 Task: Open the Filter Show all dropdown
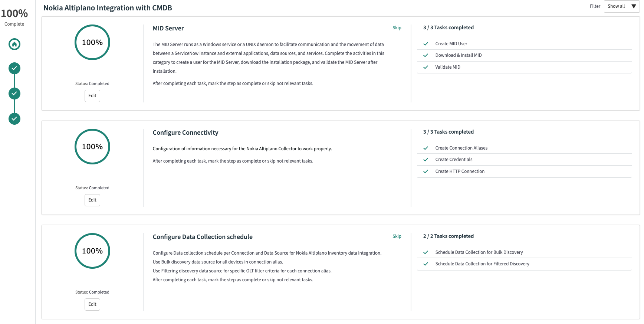tap(621, 6)
